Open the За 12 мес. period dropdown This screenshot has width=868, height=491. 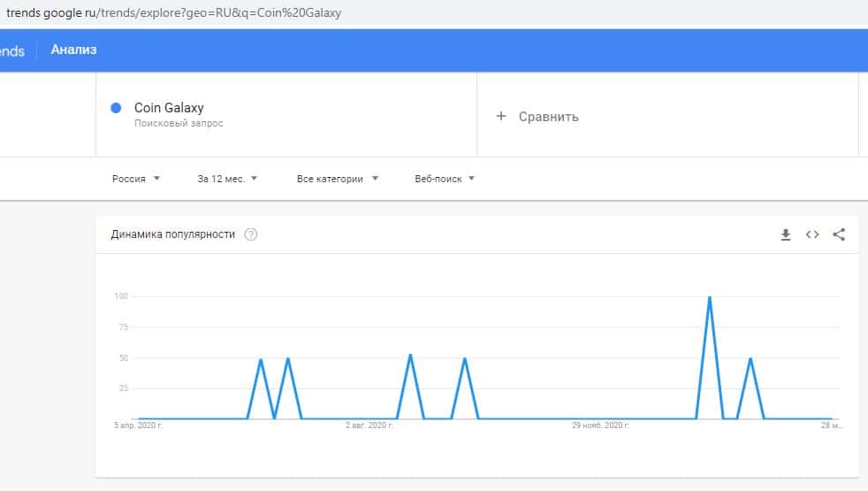coord(227,179)
